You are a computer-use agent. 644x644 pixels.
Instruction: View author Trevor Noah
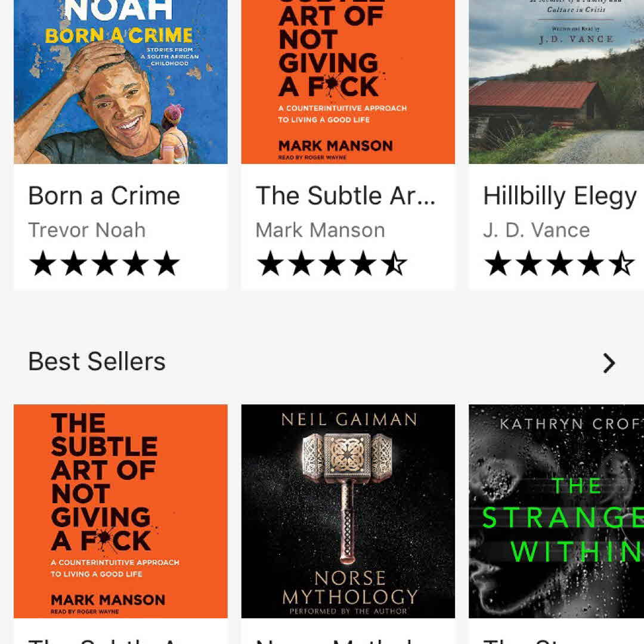[x=86, y=230]
